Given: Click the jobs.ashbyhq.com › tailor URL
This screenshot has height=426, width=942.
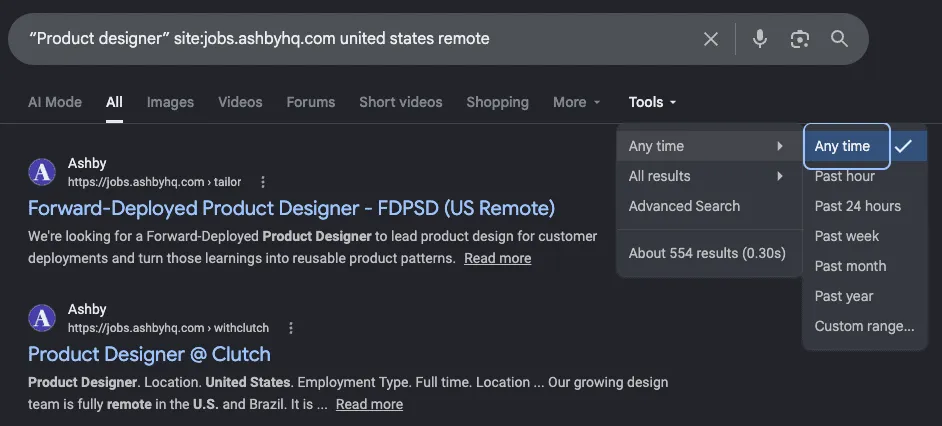Looking at the screenshot, I should pos(154,182).
